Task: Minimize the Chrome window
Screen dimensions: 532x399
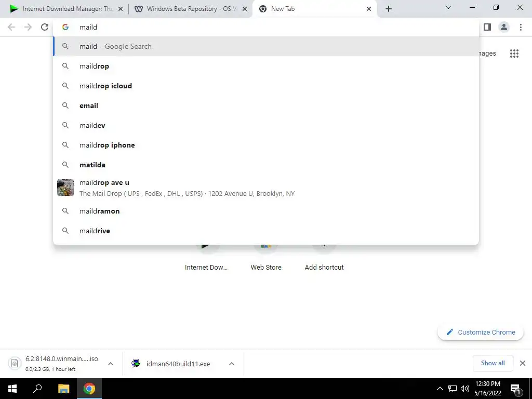Action: pyautogui.click(x=472, y=7)
